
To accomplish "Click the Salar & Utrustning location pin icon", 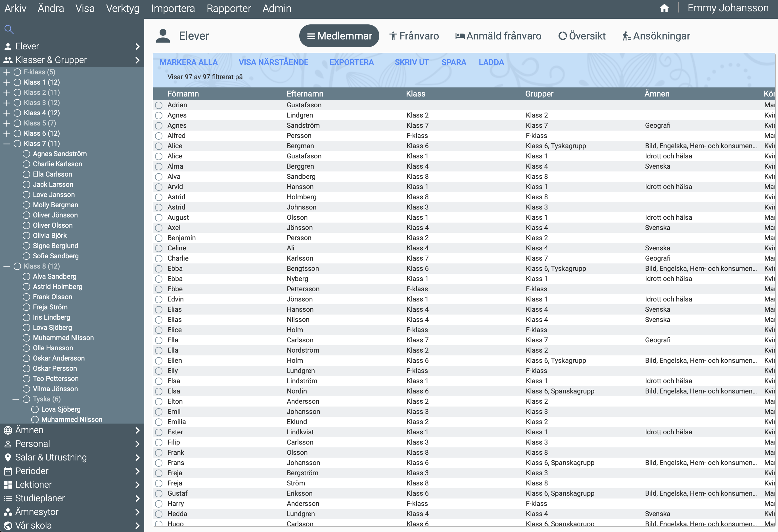I will coord(8,457).
